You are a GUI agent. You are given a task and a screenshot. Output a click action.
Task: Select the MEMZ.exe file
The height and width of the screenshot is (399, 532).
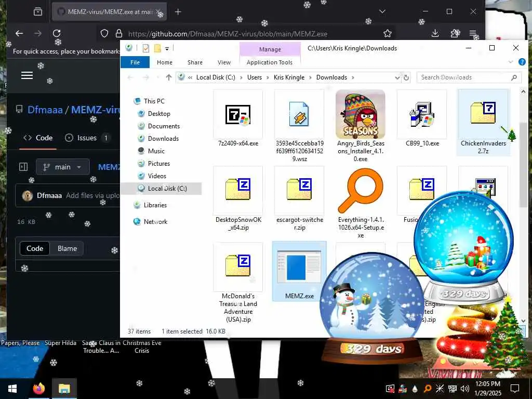click(x=299, y=271)
